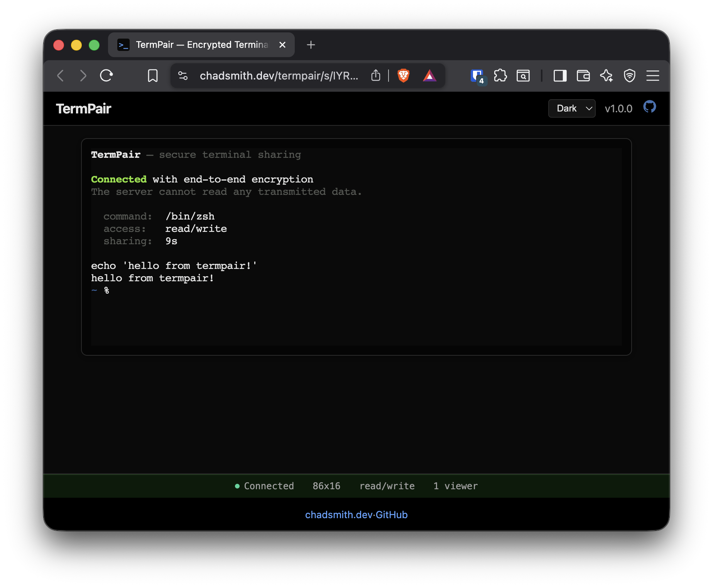This screenshot has width=713, height=588.
Task: Click the /bin/zsh command value
Action: coord(190,216)
